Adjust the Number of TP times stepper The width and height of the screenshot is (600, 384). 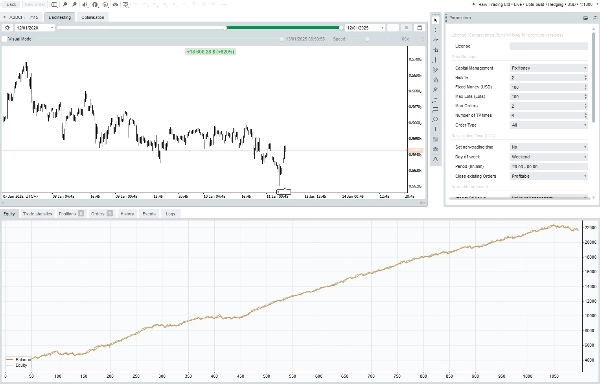585,116
